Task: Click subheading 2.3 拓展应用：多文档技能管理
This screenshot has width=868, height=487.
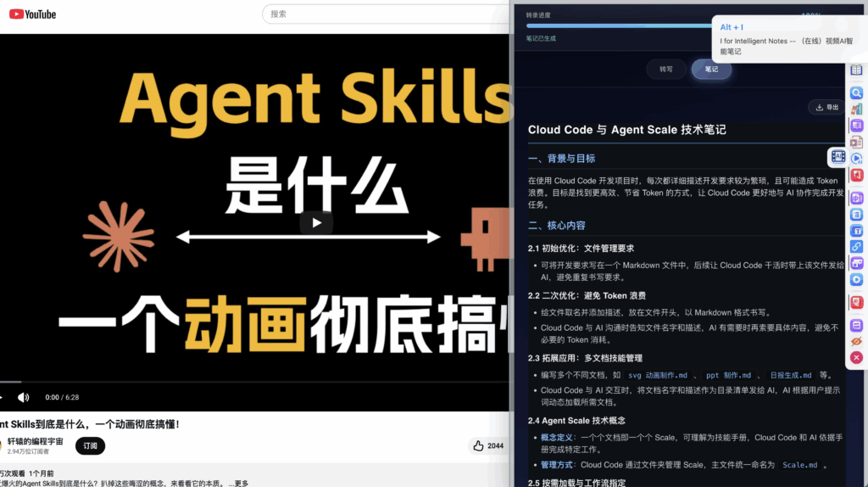Action: [585, 359]
